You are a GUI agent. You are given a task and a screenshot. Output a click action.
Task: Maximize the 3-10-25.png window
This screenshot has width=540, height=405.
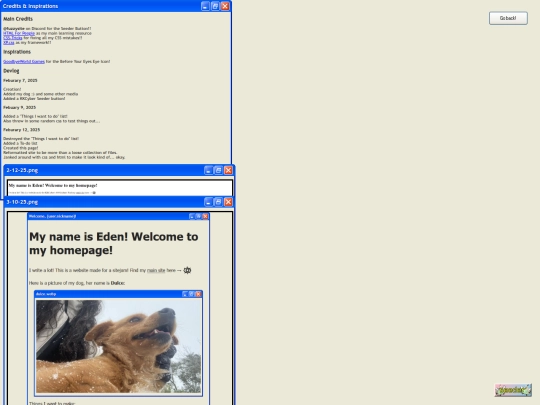pyautogui.click(x=218, y=202)
